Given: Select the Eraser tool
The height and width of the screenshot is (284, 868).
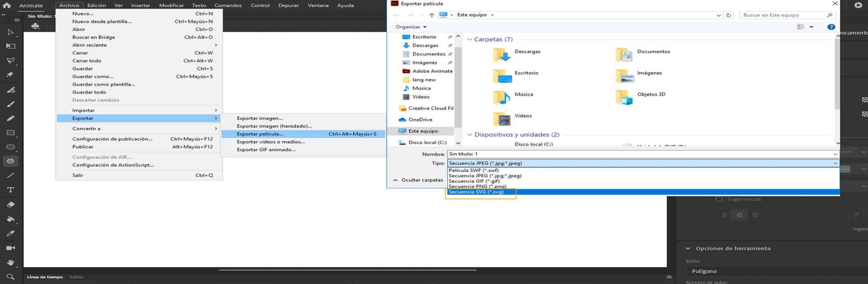Looking at the screenshot, I should pos(10,205).
